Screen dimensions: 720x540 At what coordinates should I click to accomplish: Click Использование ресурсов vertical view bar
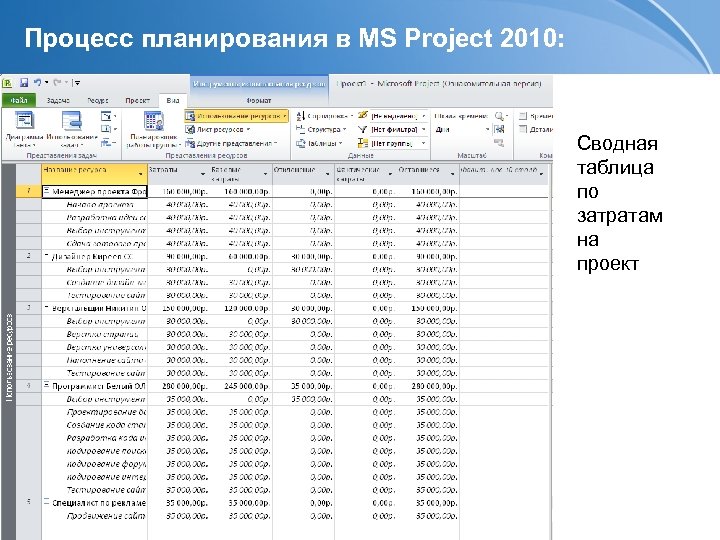9,358
